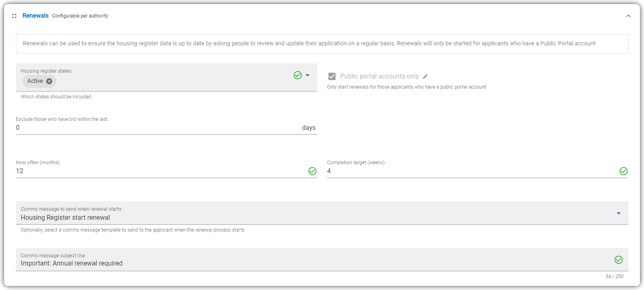
Task: Click the Public portal accounts only label
Action: point(379,76)
